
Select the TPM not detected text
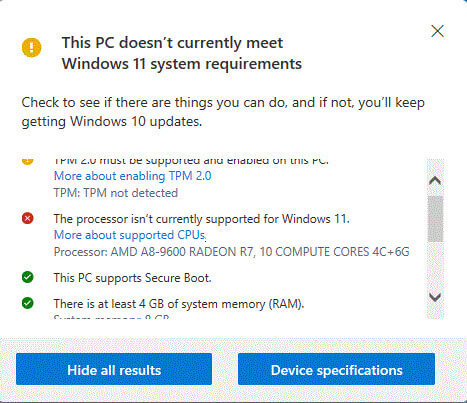[x=116, y=193]
